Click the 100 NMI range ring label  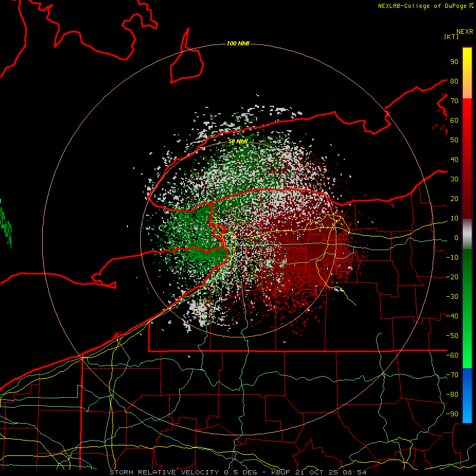(x=238, y=44)
